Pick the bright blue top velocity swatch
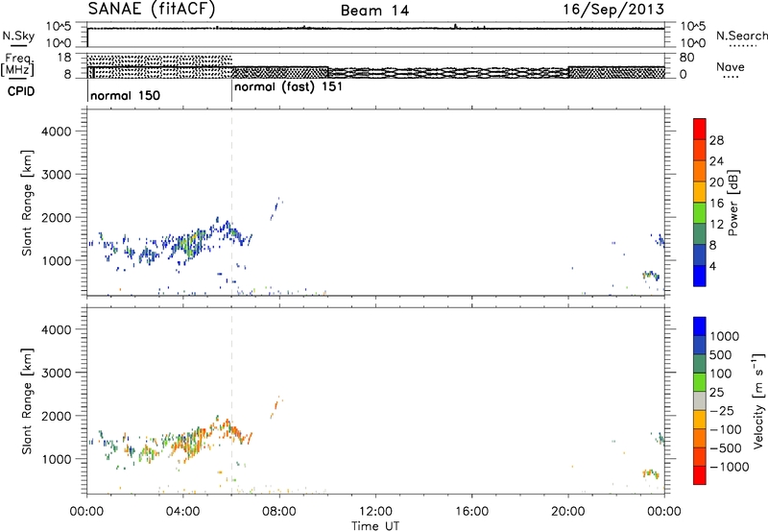The height and width of the screenshot is (532, 768). pos(700,326)
